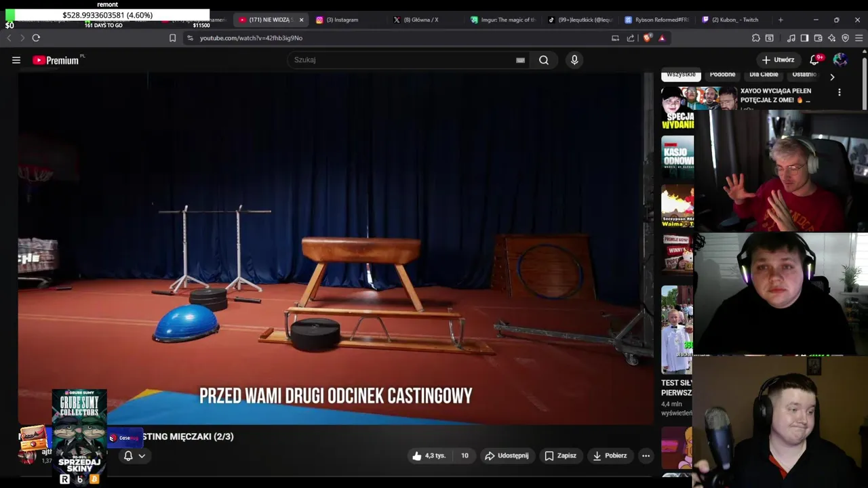The image size is (868, 488).
Task: Click the Udostępnij share button
Action: [x=507, y=455]
